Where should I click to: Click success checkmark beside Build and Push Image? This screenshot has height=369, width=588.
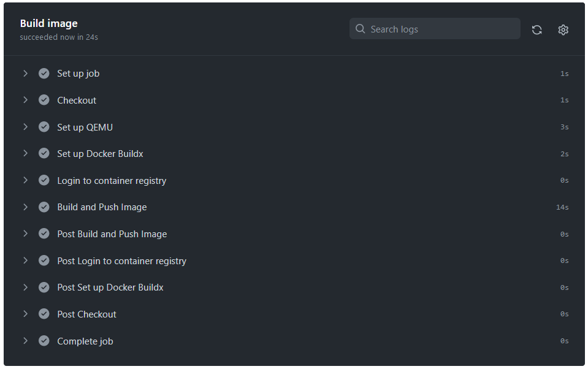point(44,207)
